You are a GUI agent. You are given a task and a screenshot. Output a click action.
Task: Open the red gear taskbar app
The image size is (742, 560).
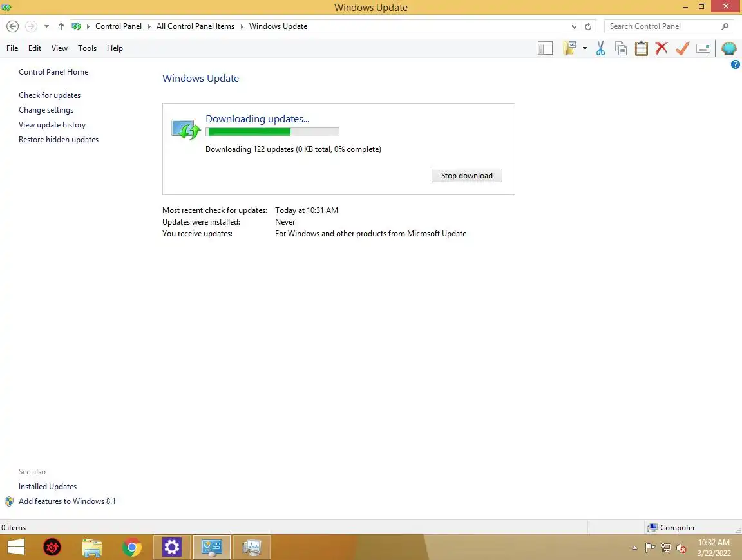[x=52, y=548]
